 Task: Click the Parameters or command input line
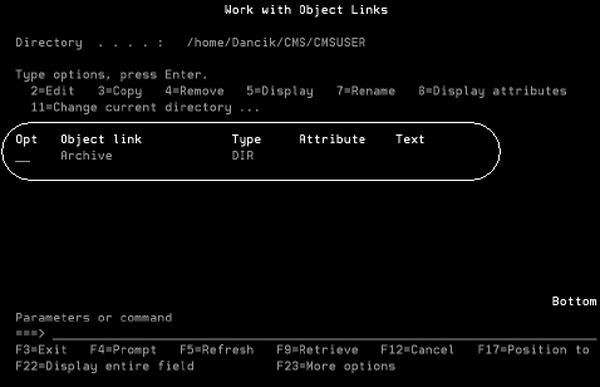pos(324,334)
